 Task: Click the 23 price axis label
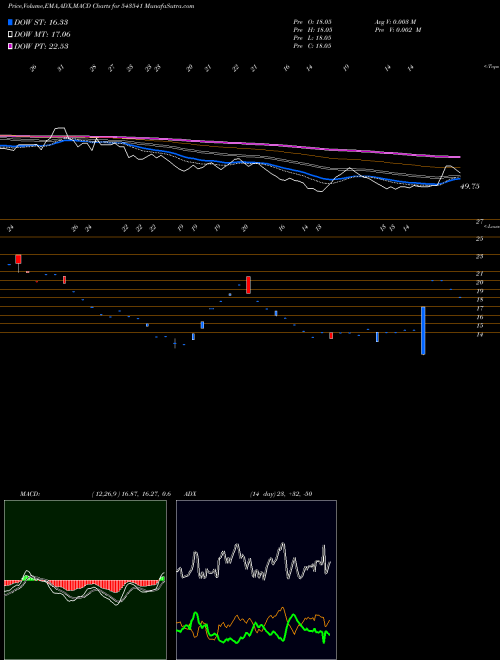(x=479, y=256)
